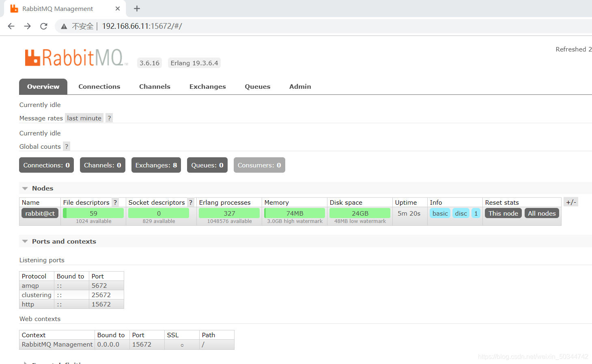The image size is (592, 364).
Task: Click the 'basic' info tag
Action: click(x=440, y=213)
